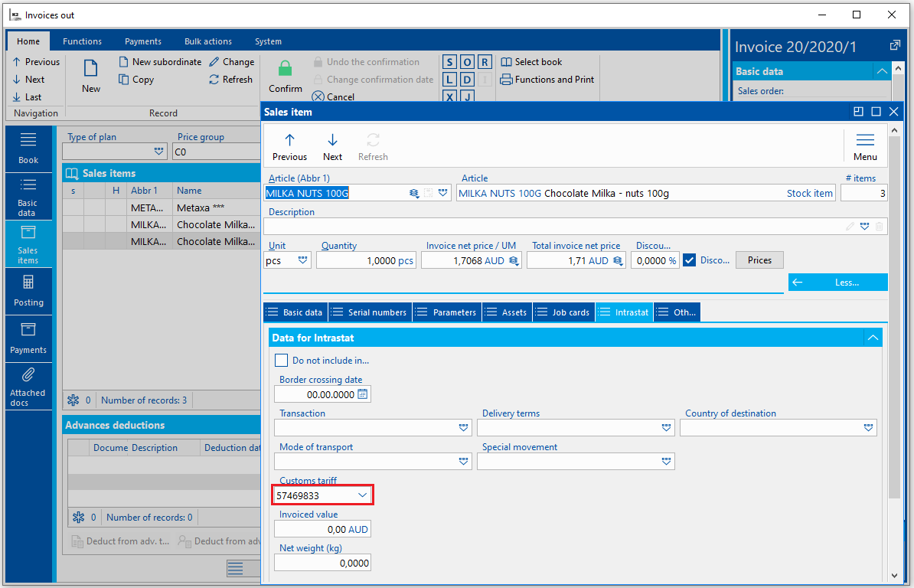The height and width of the screenshot is (588, 914).
Task: Open the Payments sidebar panel
Action: click(28, 338)
